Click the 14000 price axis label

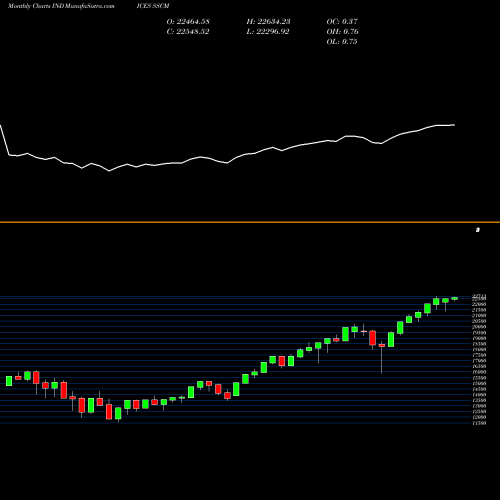(x=479, y=395)
